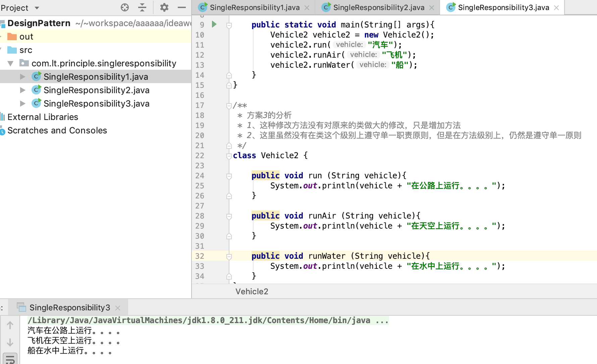Hide the Project panel with minus icon
Screen dimensions: 597x364
(x=182, y=7)
